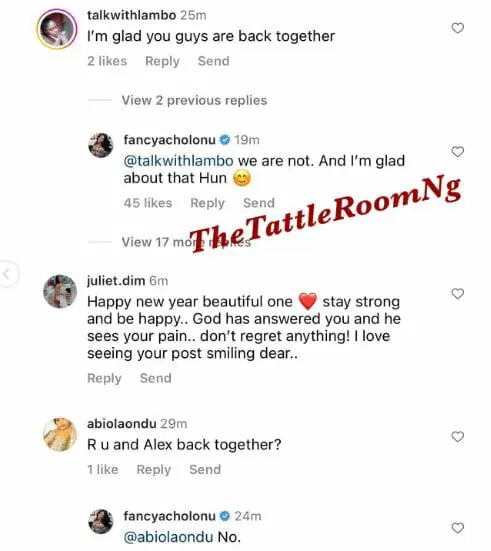Open @abiolaondu mention link
Image resolution: width=491 pixels, height=551 pixels.
pos(168,537)
